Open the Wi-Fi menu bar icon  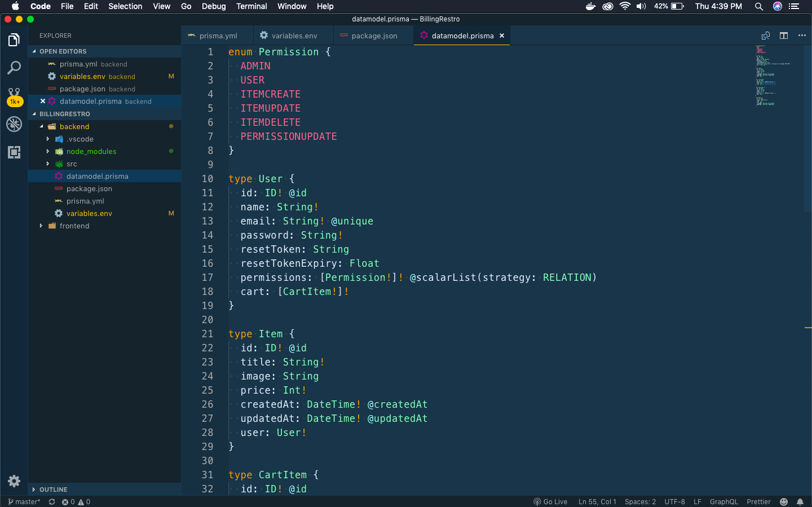[625, 6]
